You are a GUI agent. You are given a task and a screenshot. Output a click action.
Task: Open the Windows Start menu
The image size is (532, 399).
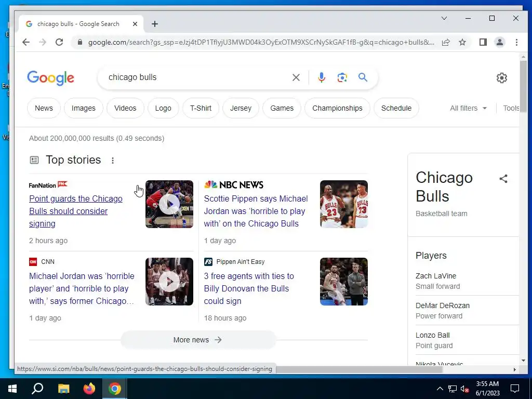pyautogui.click(x=12, y=389)
